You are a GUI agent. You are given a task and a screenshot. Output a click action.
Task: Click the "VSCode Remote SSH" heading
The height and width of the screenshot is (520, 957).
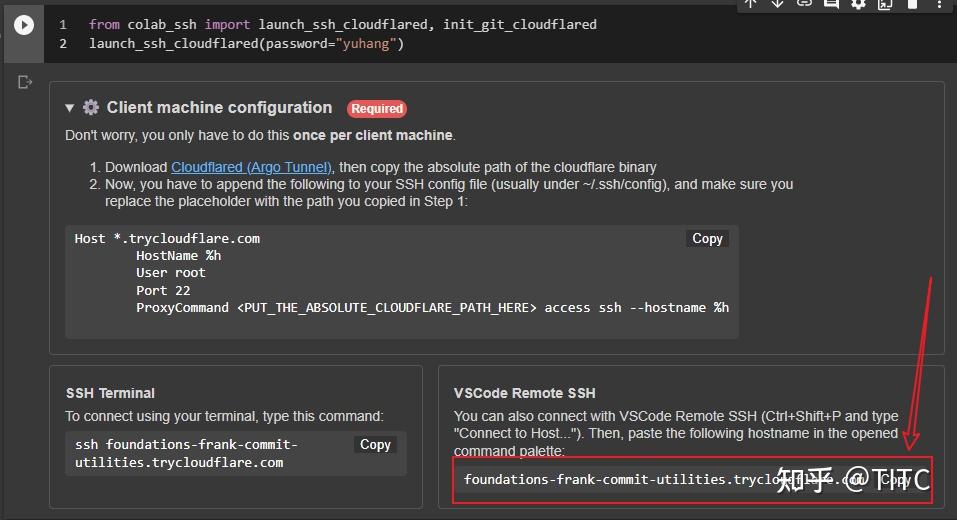click(524, 393)
